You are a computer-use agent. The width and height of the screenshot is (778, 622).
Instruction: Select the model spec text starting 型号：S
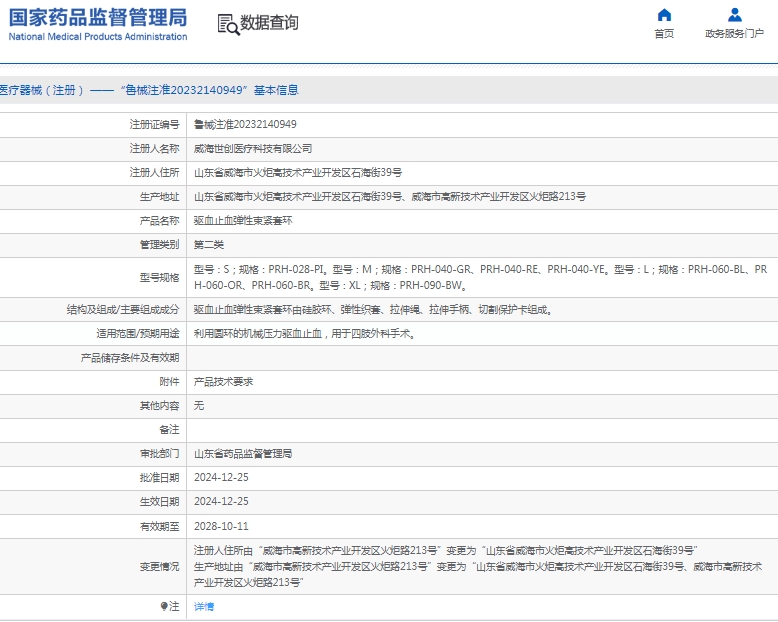coord(480,277)
